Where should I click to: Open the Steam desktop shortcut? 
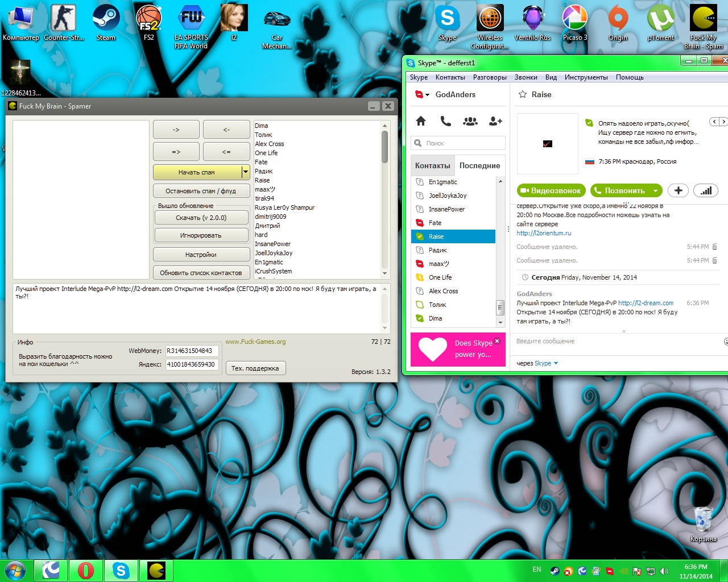(106, 23)
